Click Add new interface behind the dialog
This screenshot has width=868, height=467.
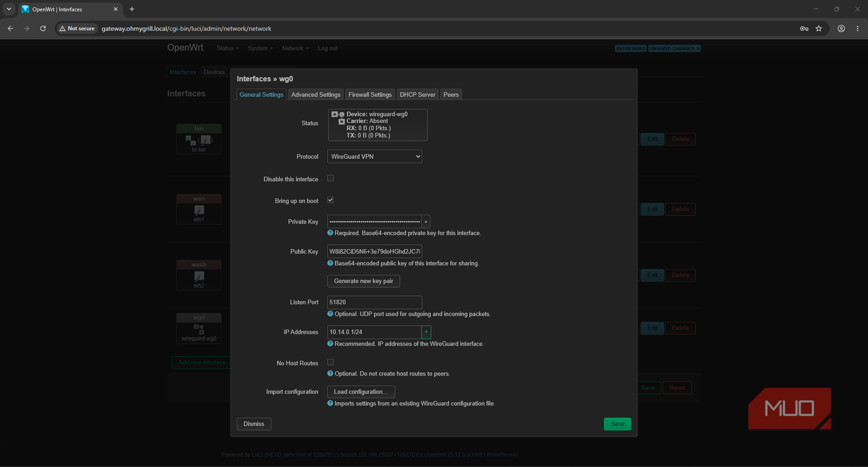[201, 362]
